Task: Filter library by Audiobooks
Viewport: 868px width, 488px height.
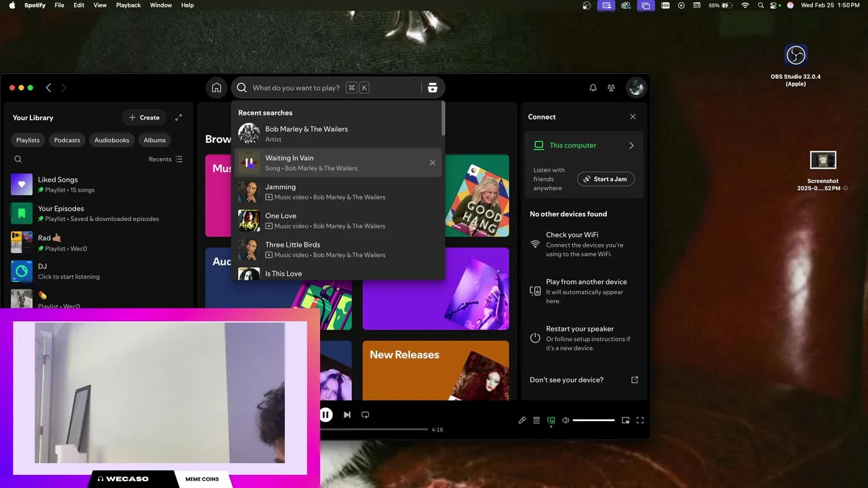Action: click(x=112, y=140)
